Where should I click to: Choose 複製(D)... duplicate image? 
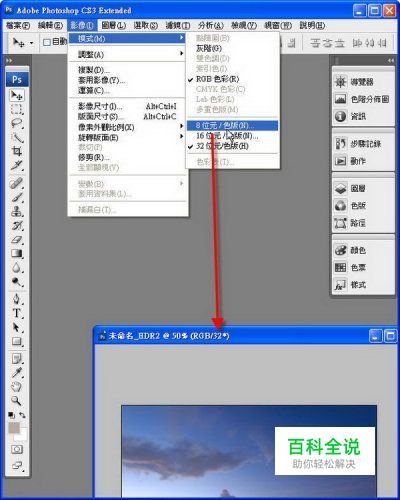[x=127, y=70]
